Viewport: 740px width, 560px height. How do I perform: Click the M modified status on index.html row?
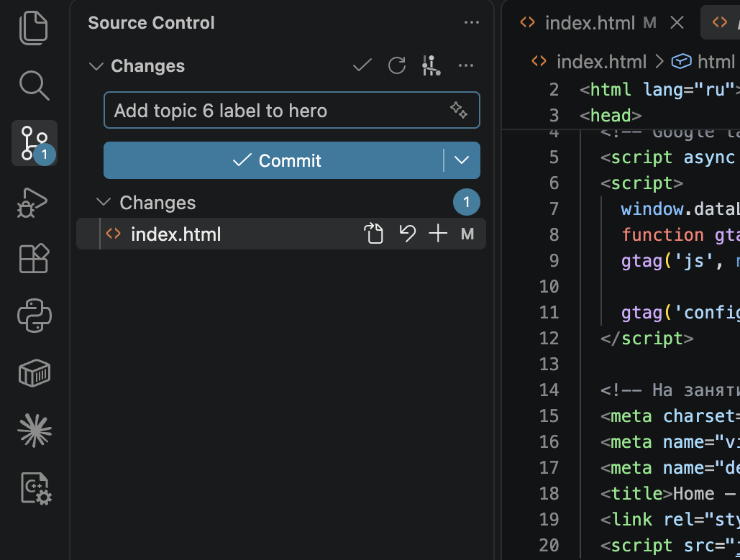point(467,234)
